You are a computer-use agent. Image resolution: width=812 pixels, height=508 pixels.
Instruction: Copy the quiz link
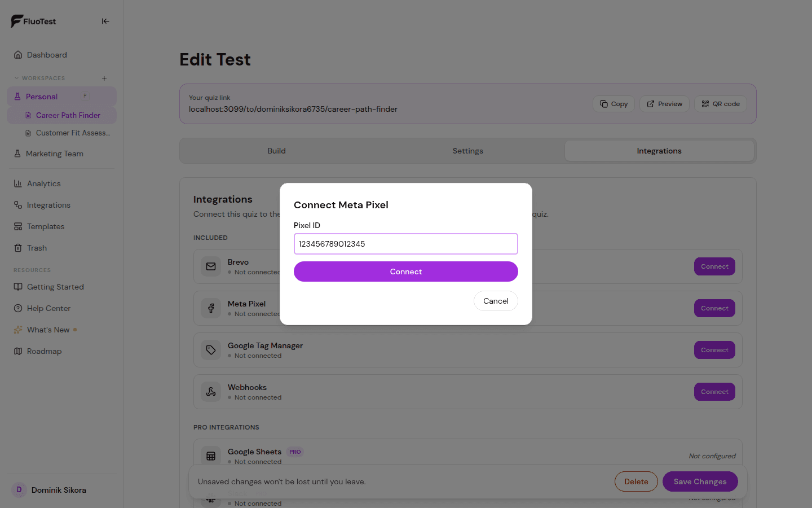pos(614,104)
